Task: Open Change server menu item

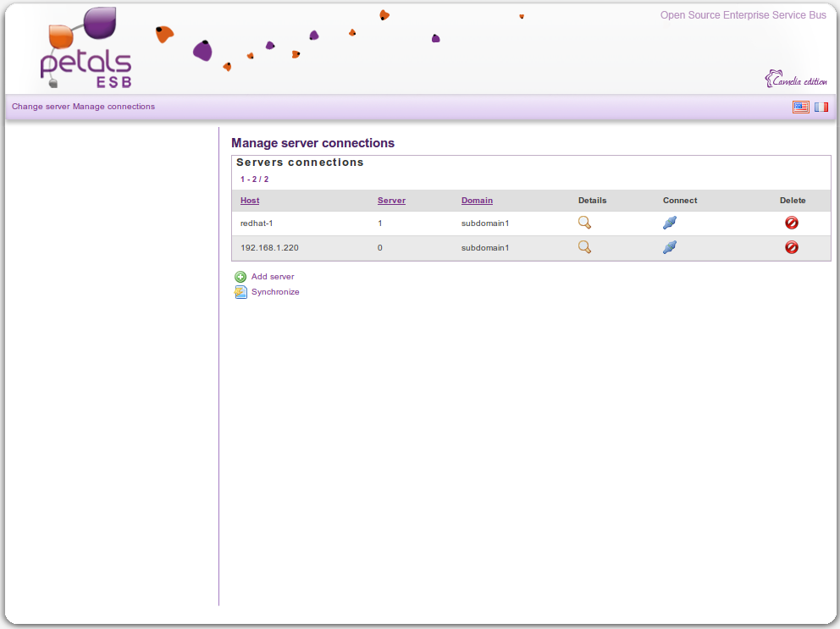Action: 41,107
